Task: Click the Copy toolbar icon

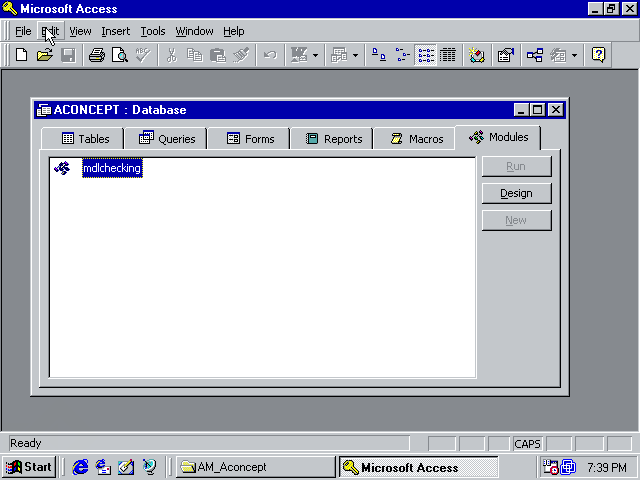Action: tap(195, 55)
